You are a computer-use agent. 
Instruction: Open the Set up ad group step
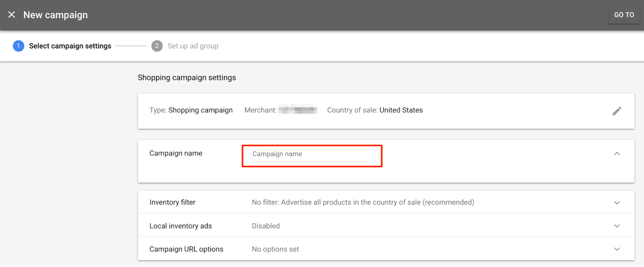(193, 46)
